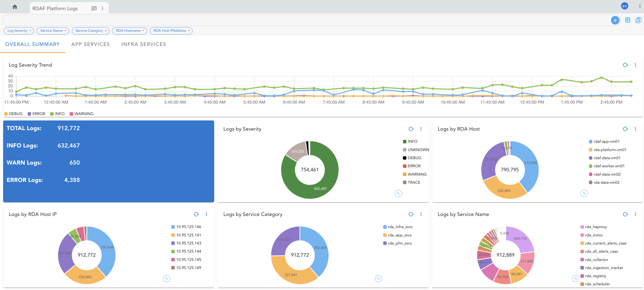Click the save layout icon
The height and width of the screenshot is (290, 644).
pos(638,20)
